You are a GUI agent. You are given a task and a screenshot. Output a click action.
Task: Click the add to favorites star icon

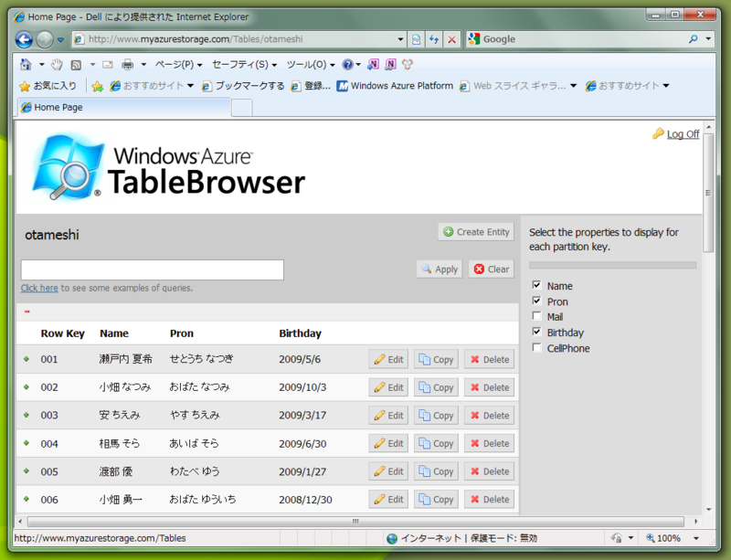tap(98, 86)
